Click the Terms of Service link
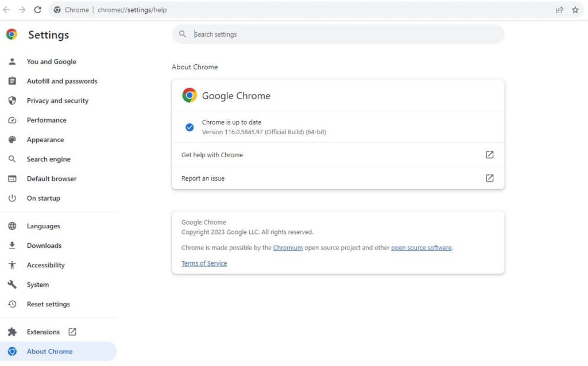The width and height of the screenshot is (588, 366). (x=204, y=263)
